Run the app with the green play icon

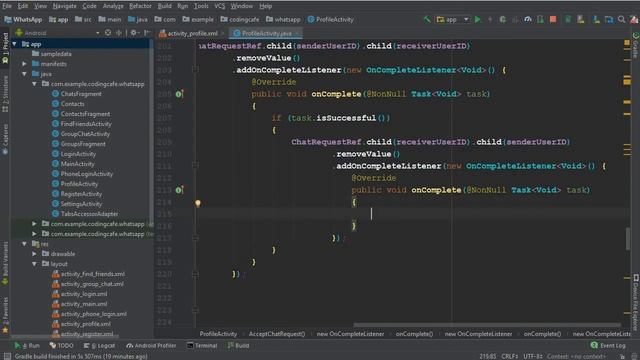click(478, 19)
